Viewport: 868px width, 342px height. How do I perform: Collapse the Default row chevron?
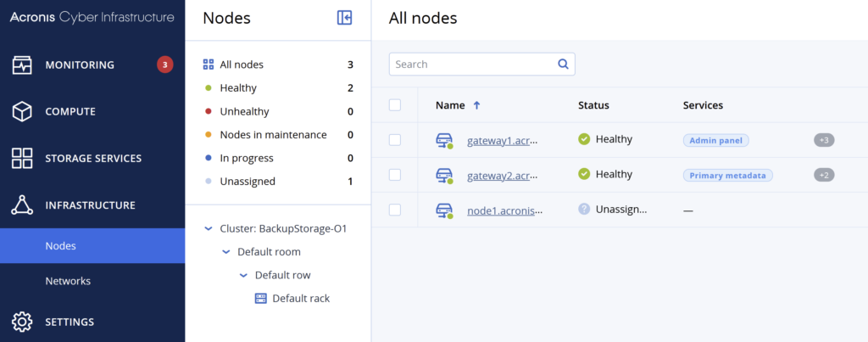coord(243,275)
